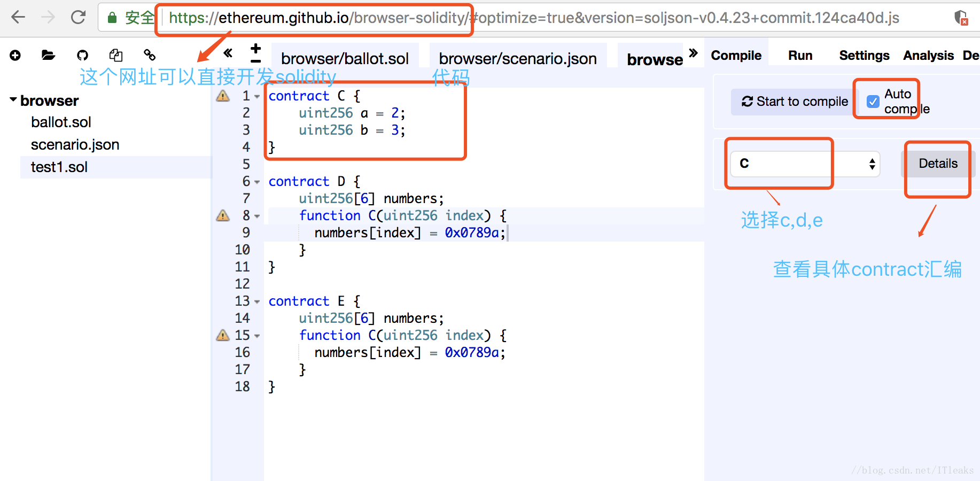Connect to localhost with the link icon
This screenshot has width=980, height=481.
tap(150, 55)
